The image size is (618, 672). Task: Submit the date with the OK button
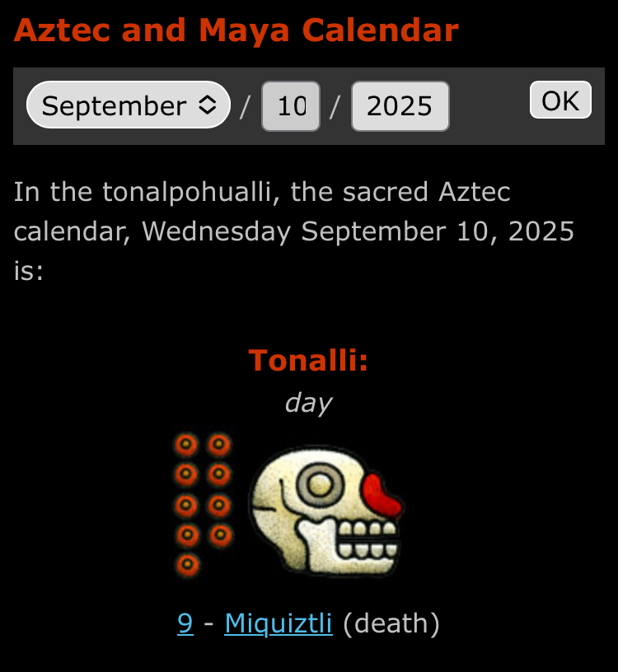point(560,100)
